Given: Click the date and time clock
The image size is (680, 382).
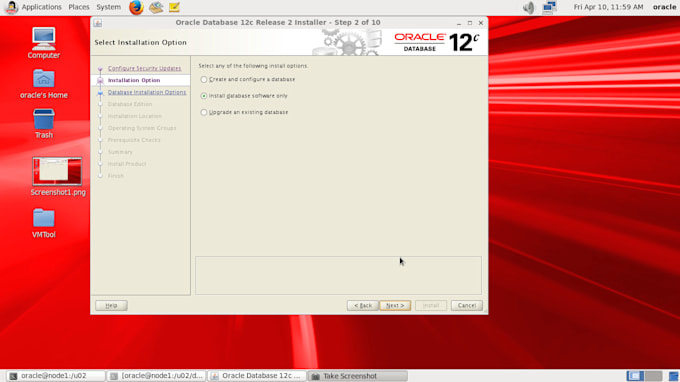Looking at the screenshot, I should (608, 7).
